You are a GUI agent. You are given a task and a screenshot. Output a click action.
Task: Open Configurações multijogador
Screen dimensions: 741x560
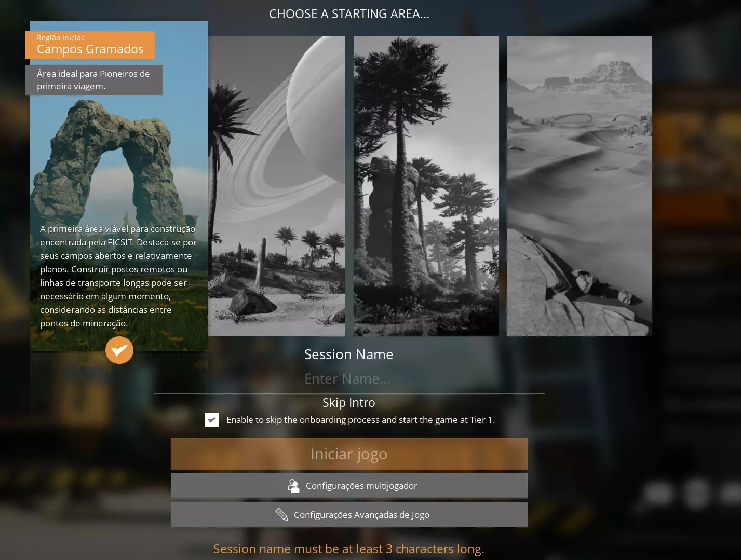pos(349,486)
